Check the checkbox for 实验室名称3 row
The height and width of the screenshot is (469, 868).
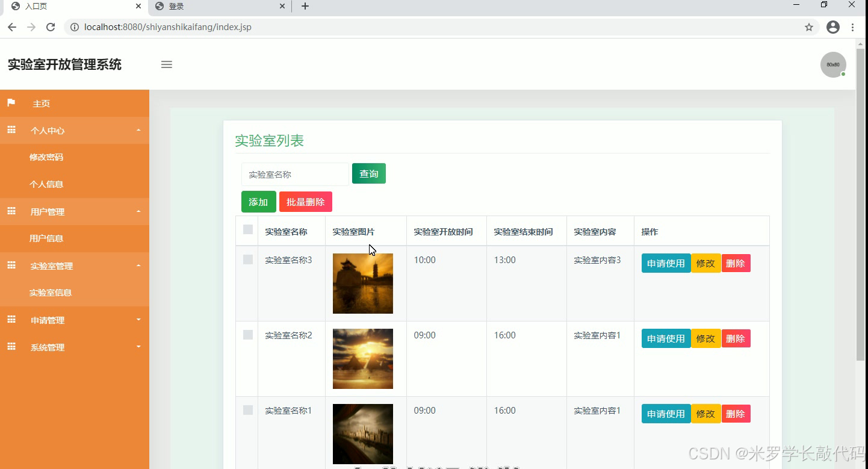click(x=247, y=259)
